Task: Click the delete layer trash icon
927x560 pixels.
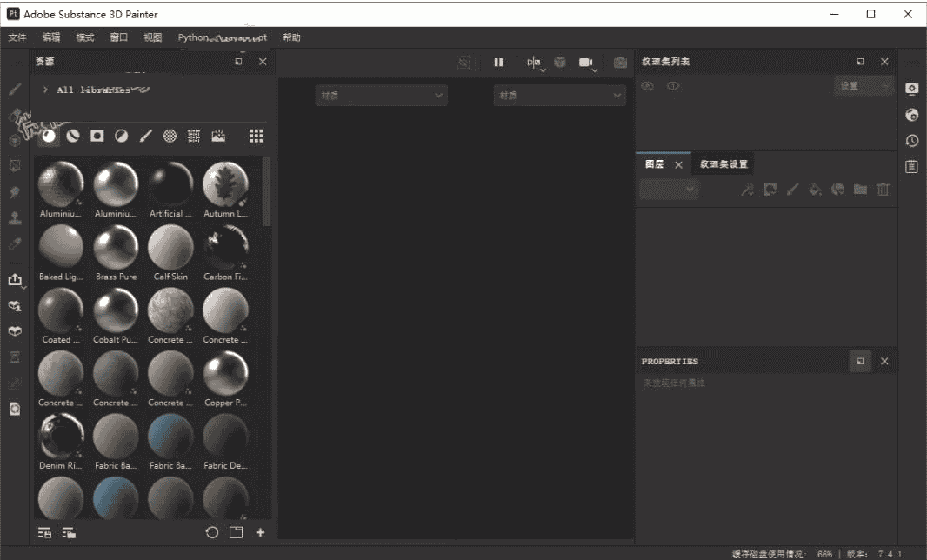Action: pyautogui.click(x=883, y=189)
